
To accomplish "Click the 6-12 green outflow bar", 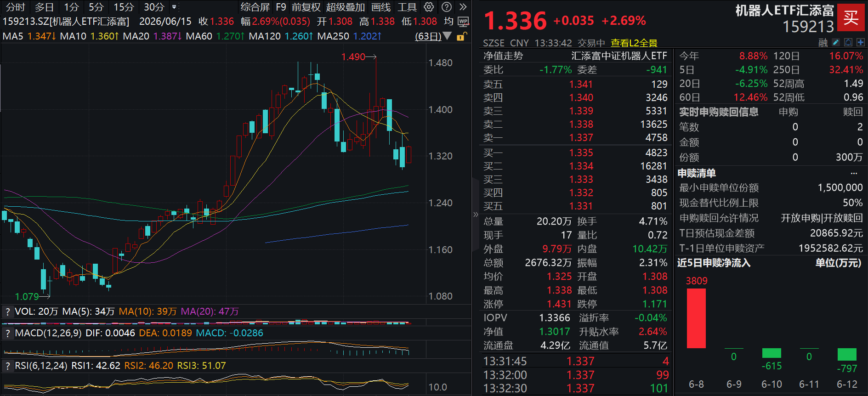I will click(847, 354).
